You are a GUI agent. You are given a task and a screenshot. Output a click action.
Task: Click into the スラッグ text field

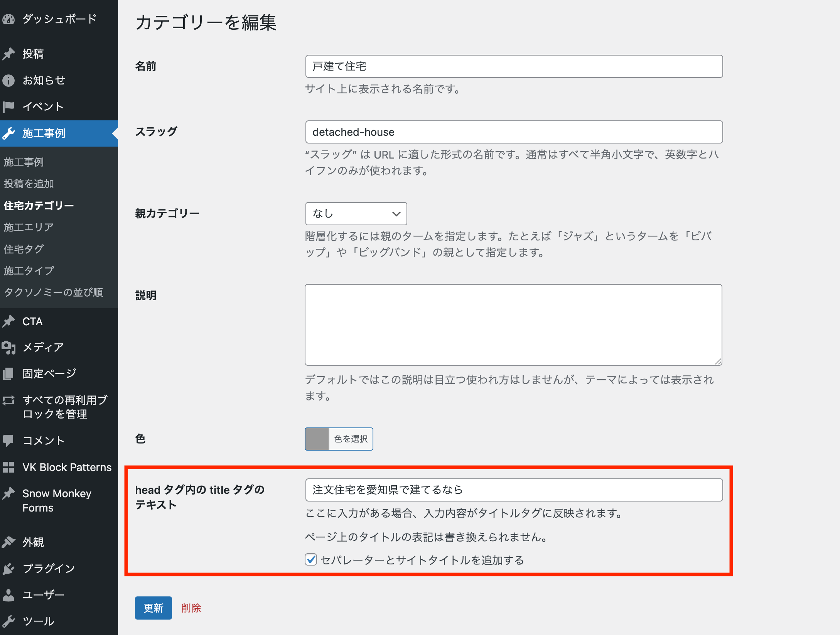pos(514,132)
